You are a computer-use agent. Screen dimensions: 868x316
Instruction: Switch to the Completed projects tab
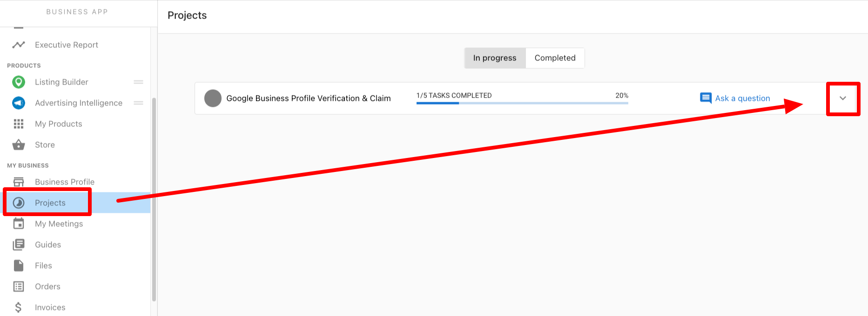pyautogui.click(x=555, y=58)
